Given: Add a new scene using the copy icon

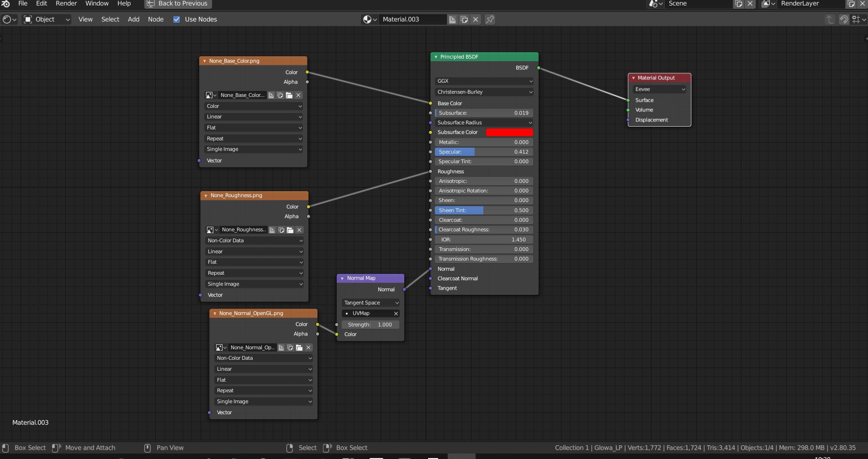Looking at the screenshot, I should (739, 4).
